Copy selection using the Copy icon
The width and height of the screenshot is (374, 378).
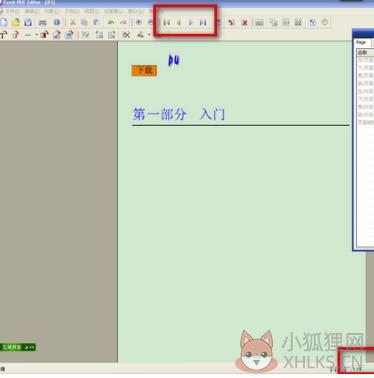coord(84,22)
